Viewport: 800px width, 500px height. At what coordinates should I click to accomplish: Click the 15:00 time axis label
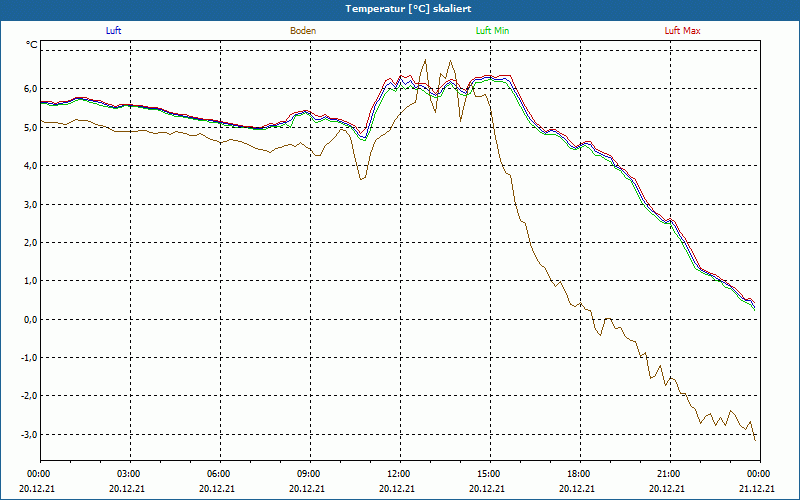pos(488,474)
